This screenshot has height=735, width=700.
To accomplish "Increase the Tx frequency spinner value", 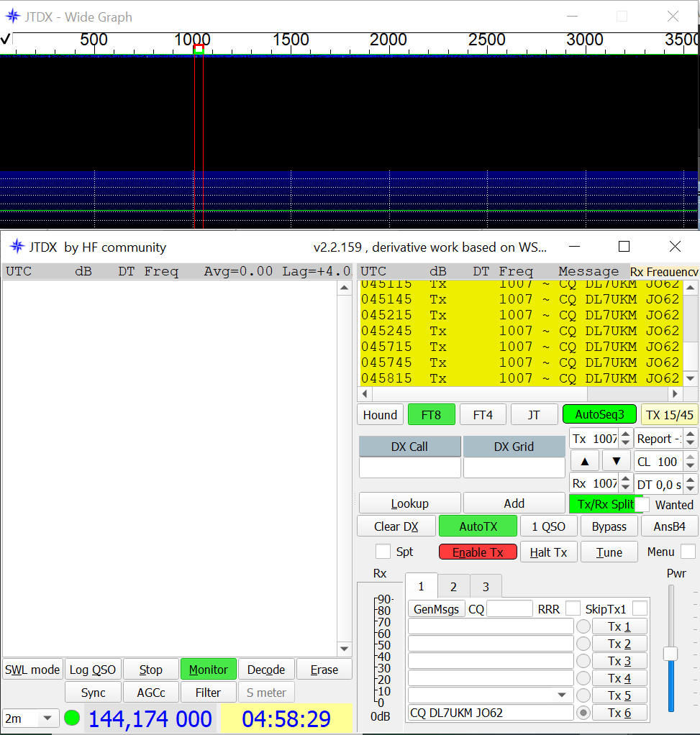I will click(624, 434).
